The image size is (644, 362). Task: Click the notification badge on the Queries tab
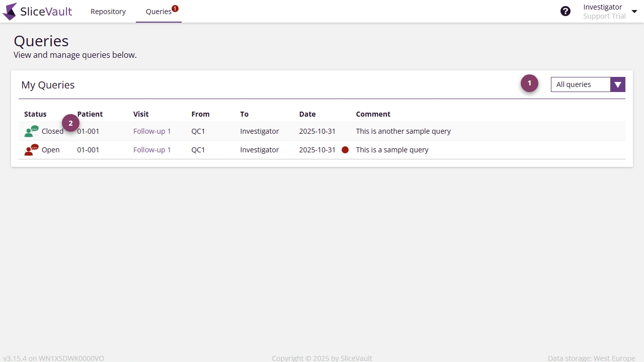pos(175,8)
